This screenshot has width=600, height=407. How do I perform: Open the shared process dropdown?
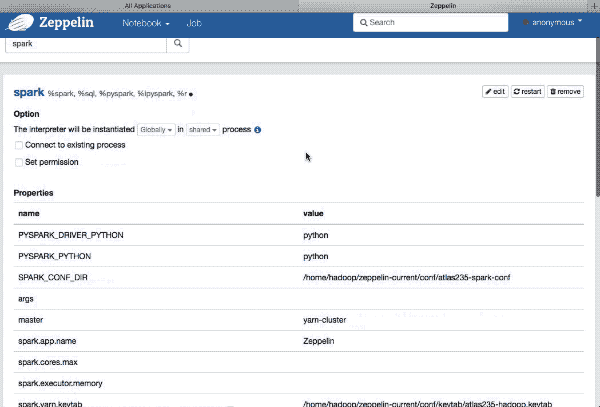tap(203, 130)
